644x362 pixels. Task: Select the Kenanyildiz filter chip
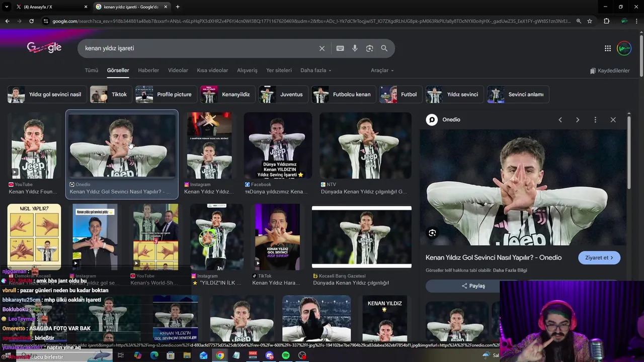coord(227,95)
